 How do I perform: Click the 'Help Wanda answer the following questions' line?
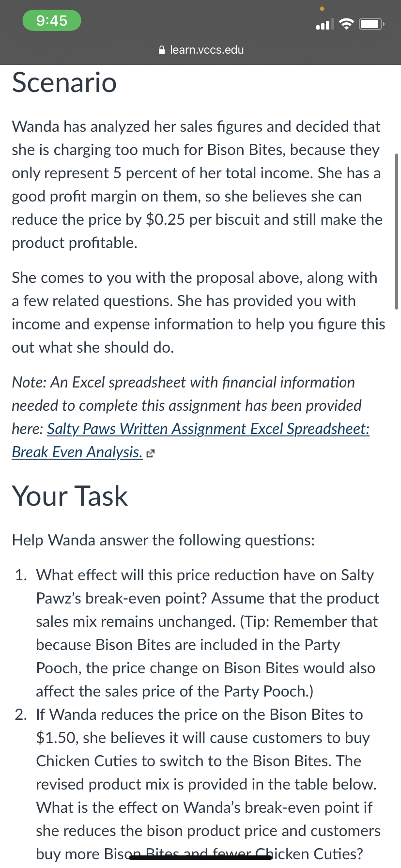(163, 540)
